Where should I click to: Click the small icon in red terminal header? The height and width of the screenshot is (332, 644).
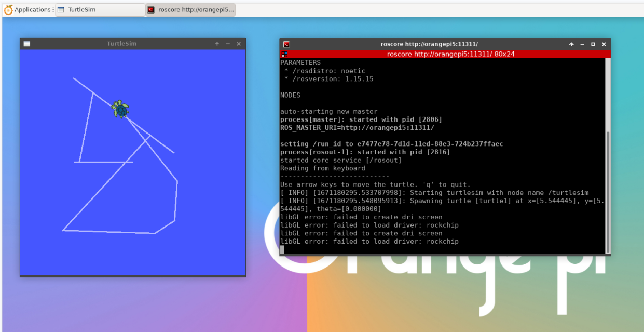pos(284,54)
